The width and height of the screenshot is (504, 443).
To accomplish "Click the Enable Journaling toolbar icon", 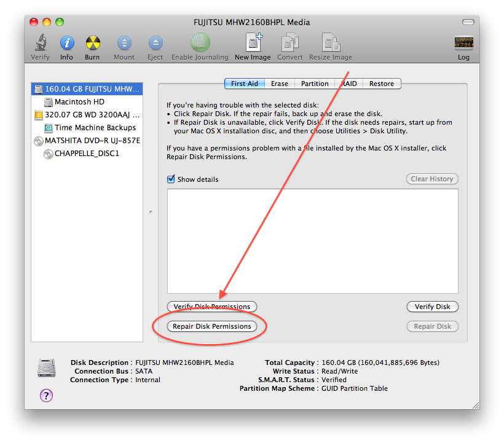I will pos(200,42).
